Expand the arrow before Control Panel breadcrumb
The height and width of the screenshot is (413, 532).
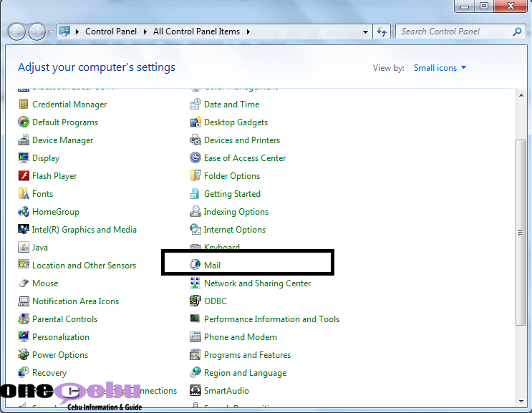click(x=77, y=32)
